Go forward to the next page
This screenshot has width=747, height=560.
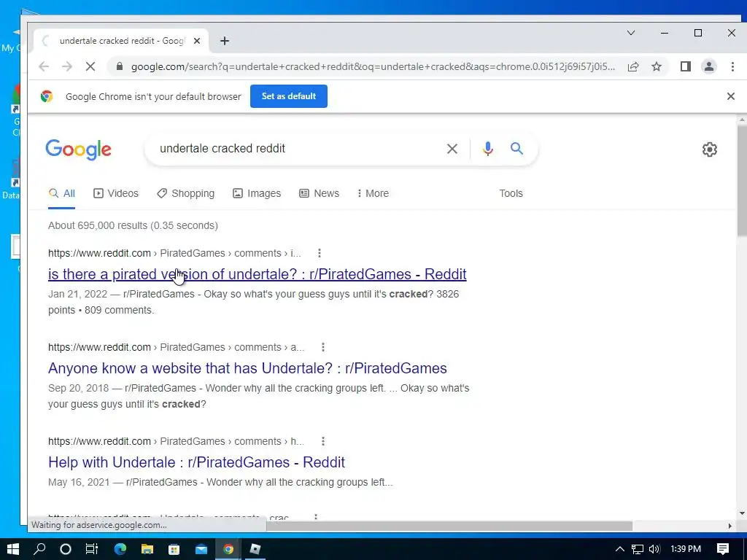67,66
